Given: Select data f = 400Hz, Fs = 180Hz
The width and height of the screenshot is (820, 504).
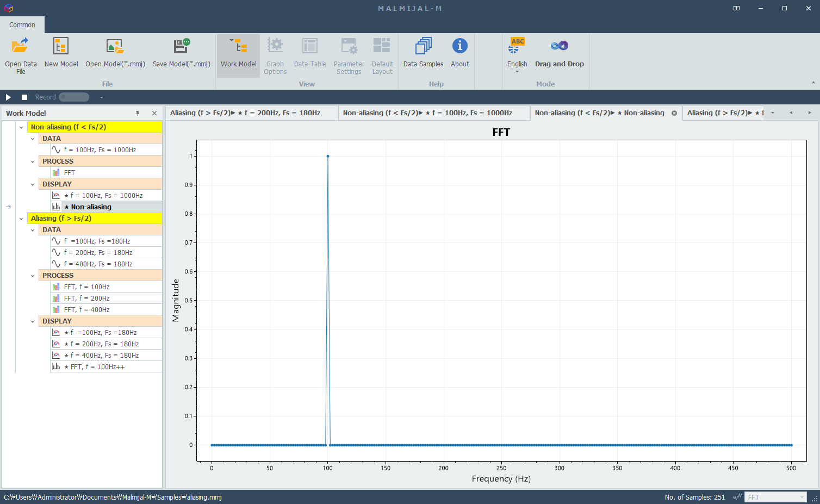Looking at the screenshot, I should [106, 264].
